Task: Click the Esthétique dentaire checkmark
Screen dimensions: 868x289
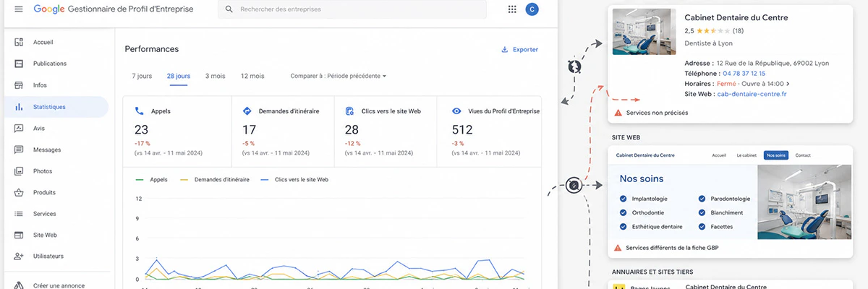Action: click(624, 226)
